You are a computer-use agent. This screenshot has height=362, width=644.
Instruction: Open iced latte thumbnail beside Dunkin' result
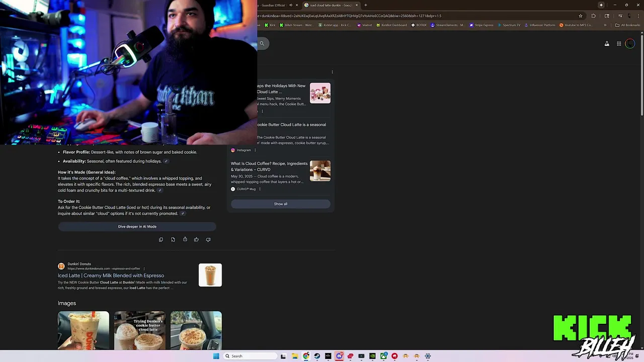(210, 275)
